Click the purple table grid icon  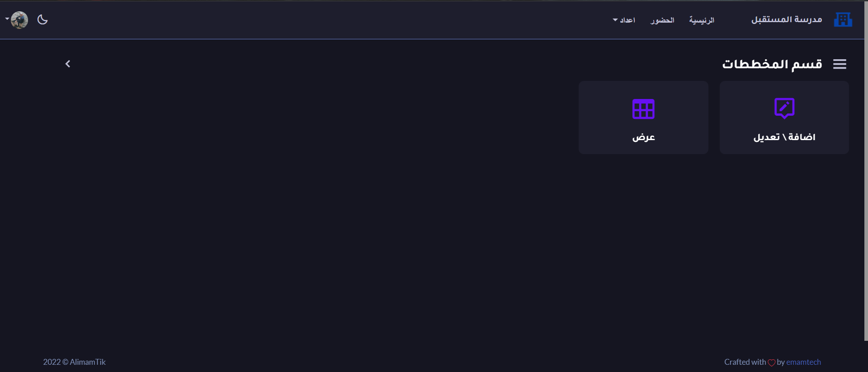(x=643, y=109)
